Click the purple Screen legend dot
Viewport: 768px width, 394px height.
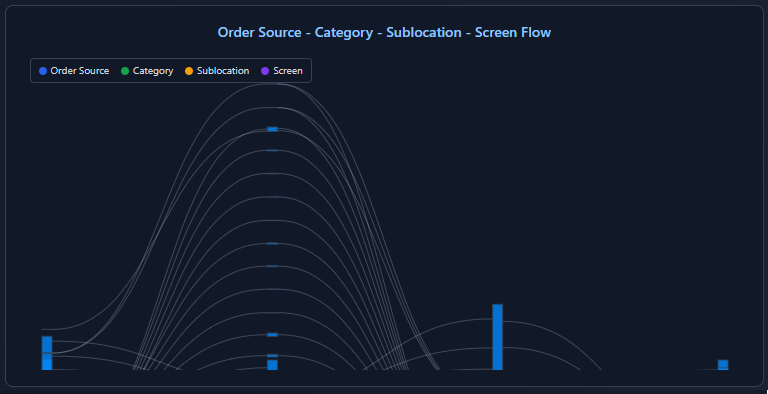coord(265,71)
